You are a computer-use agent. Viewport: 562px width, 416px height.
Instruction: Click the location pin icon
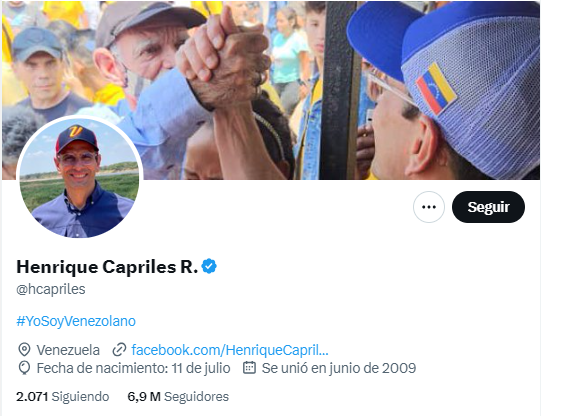pyautogui.click(x=24, y=350)
